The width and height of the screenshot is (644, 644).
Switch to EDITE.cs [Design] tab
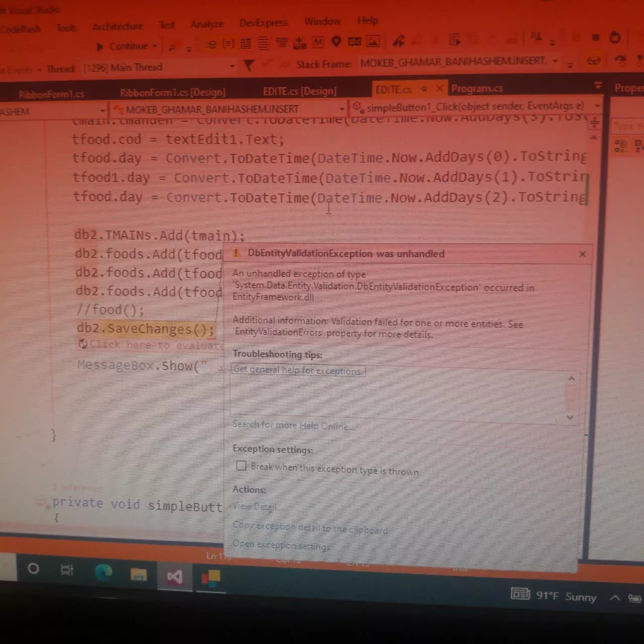click(x=300, y=91)
